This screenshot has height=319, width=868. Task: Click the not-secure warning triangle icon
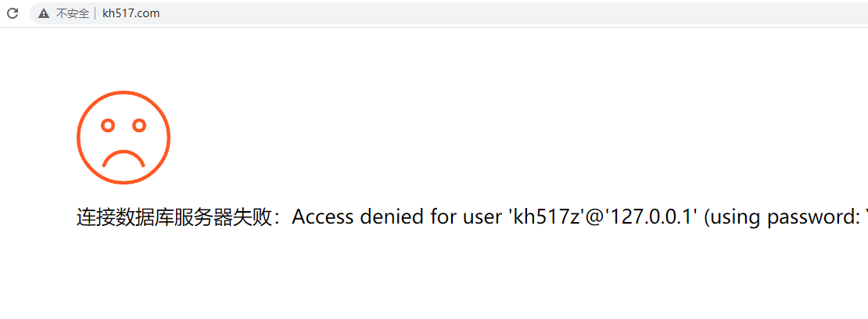[44, 13]
